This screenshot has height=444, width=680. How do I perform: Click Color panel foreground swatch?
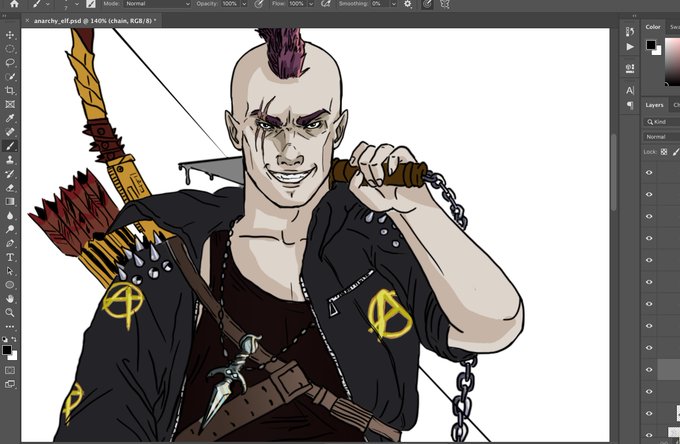coord(651,45)
